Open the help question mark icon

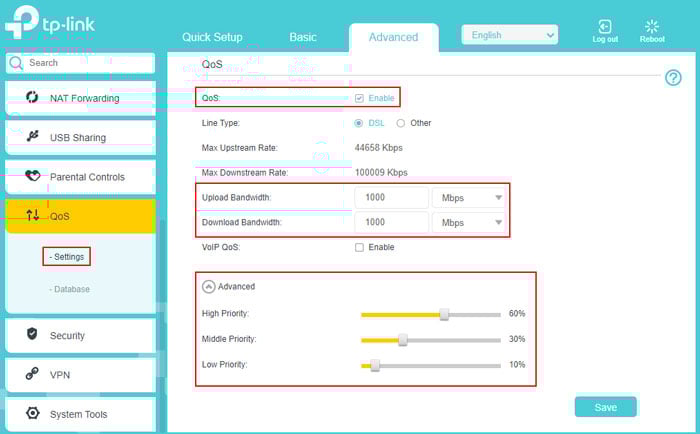[x=673, y=78]
